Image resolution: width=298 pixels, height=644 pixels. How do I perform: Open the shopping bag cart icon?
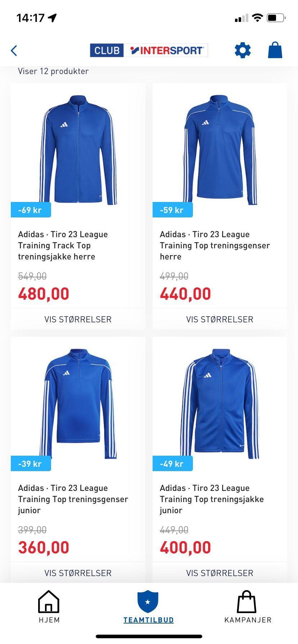click(x=275, y=50)
